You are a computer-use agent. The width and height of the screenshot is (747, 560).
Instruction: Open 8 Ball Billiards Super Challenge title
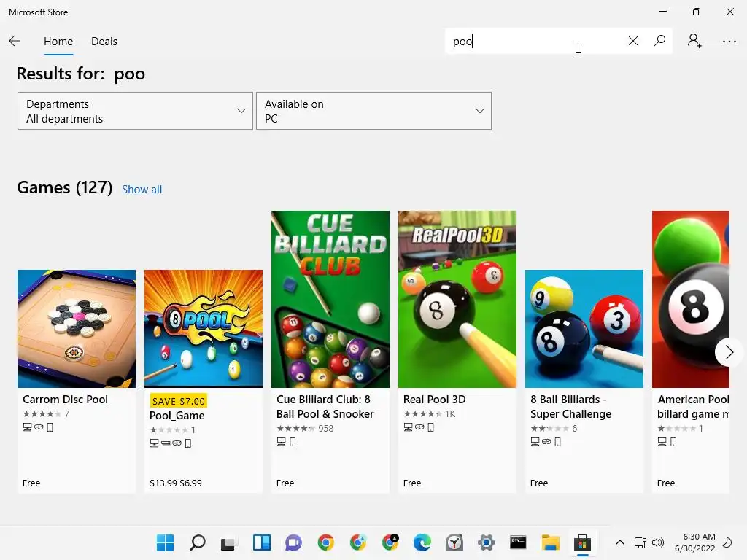click(570, 407)
